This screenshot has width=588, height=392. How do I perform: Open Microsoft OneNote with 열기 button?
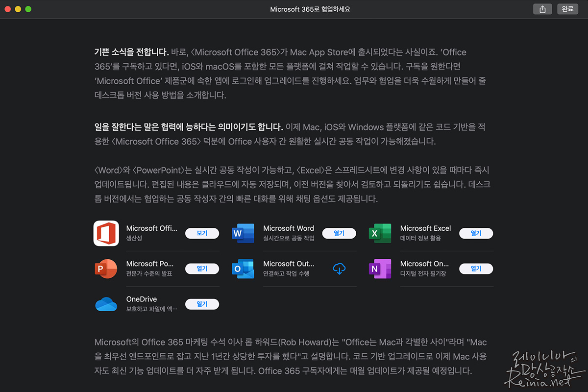pos(476,269)
